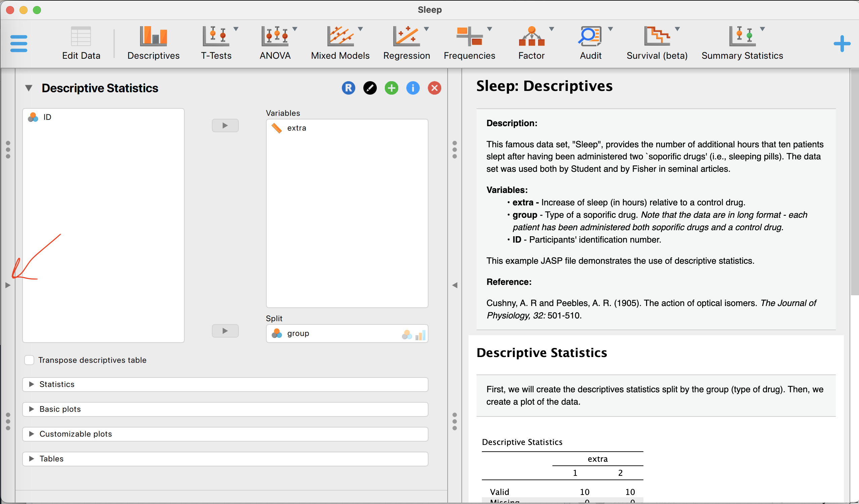Remove analysis with the red X icon

point(434,88)
